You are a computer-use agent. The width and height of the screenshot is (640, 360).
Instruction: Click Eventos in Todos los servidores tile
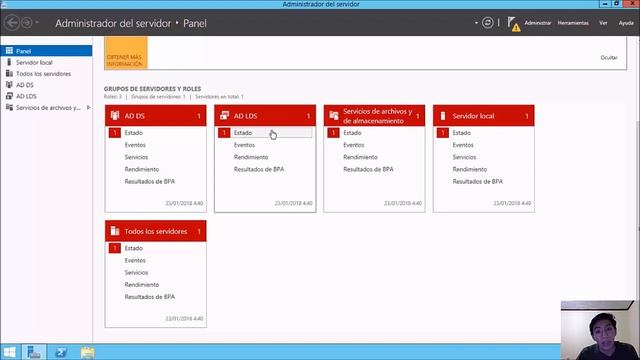point(135,260)
